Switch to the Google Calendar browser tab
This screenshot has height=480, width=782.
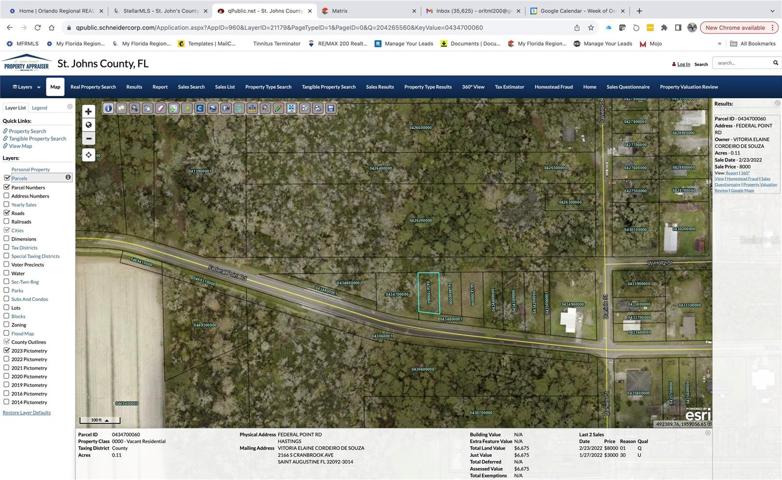(577, 10)
